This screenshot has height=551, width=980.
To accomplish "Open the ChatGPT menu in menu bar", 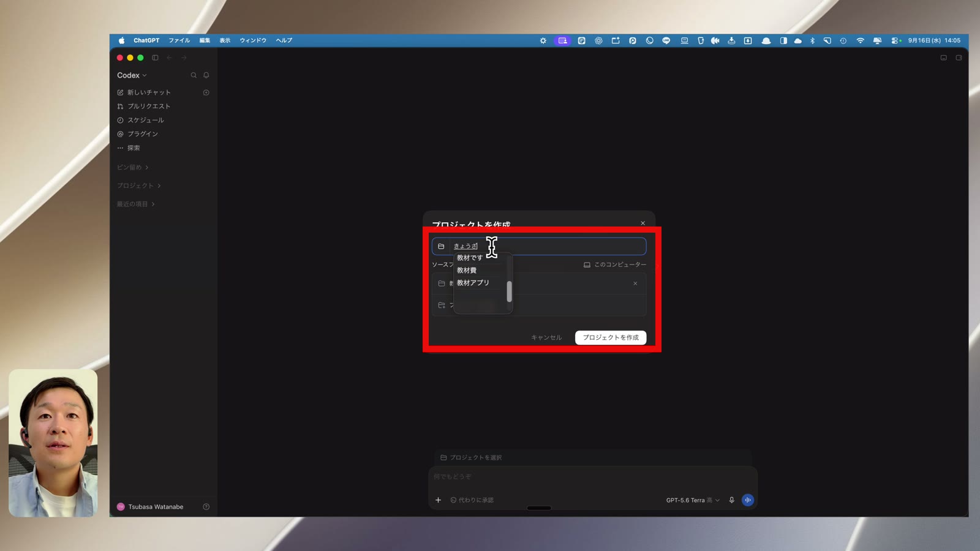I will [146, 40].
